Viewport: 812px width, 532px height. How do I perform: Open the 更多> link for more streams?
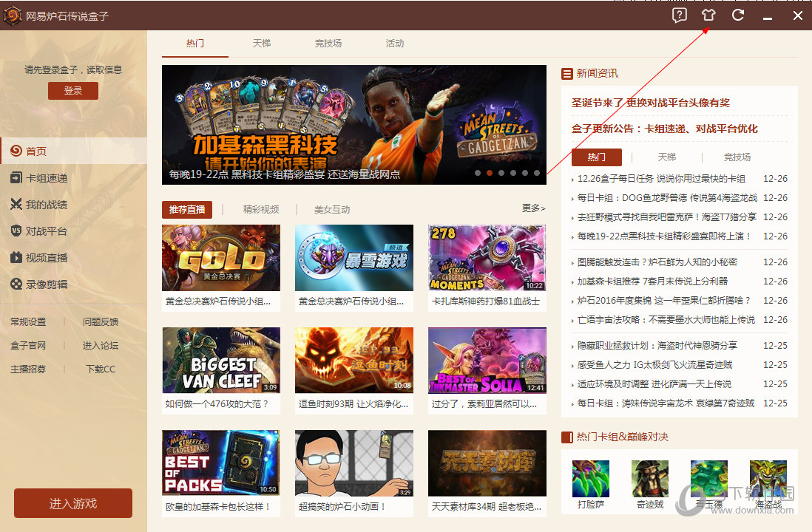[533, 209]
